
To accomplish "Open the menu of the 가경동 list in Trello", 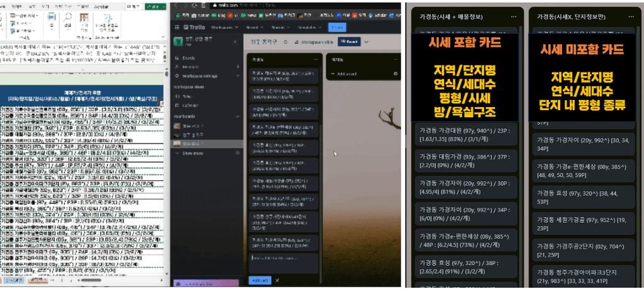I will [316, 60].
